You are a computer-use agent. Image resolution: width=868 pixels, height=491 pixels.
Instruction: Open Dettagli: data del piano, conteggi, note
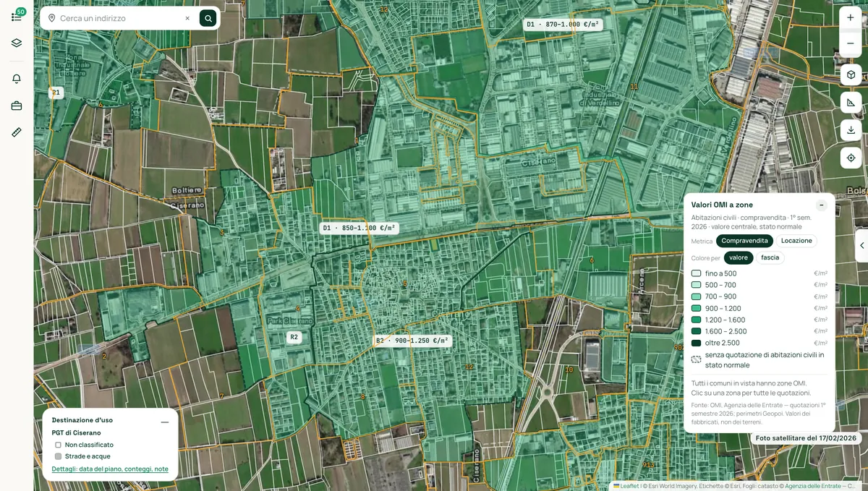(110, 469)
